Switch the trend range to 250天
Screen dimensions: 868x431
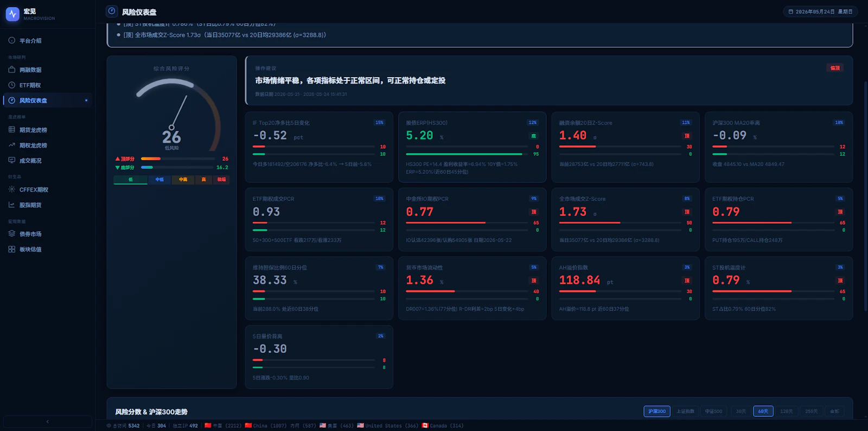pyautogui.click(x=812, y=411)
